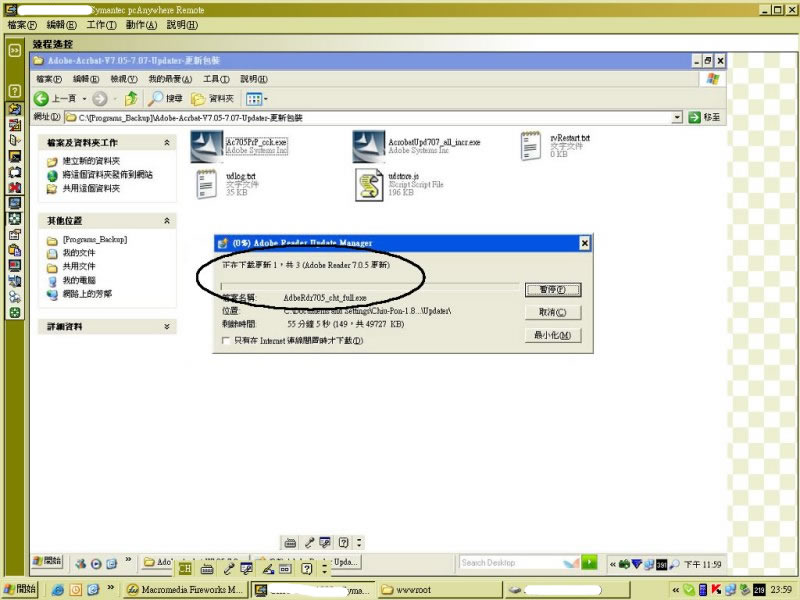Click the Adobe Reader update download progress bar
Image resolution: width=800 pixels, height=600 pixels.
370,287
